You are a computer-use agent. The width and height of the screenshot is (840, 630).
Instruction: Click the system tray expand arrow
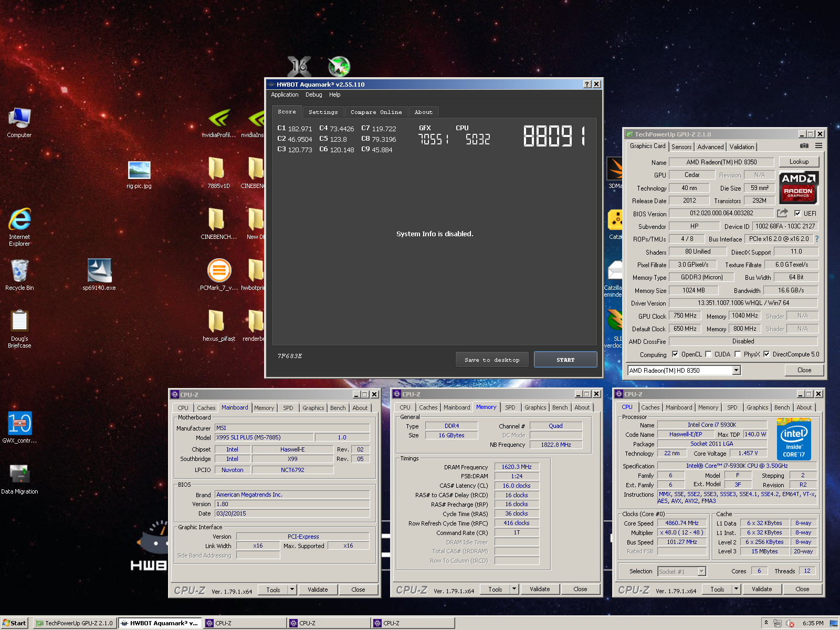pyautogui.click(x=766, y=623)
